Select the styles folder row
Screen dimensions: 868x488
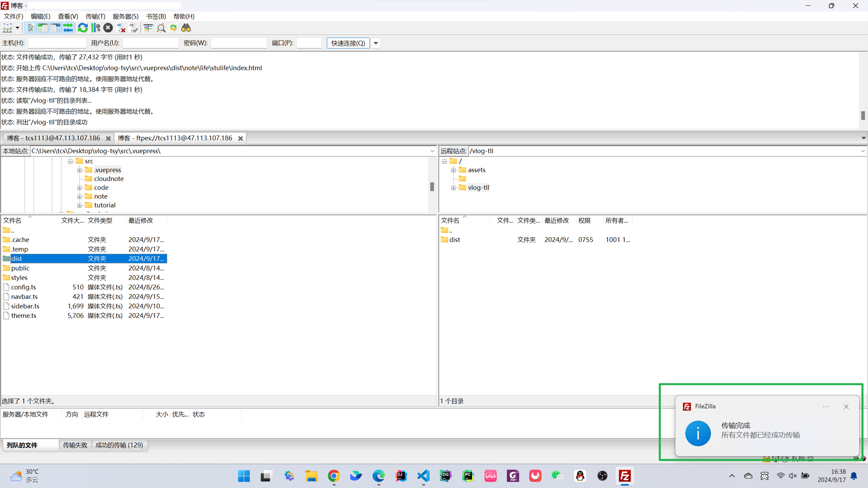pos(84,278)
